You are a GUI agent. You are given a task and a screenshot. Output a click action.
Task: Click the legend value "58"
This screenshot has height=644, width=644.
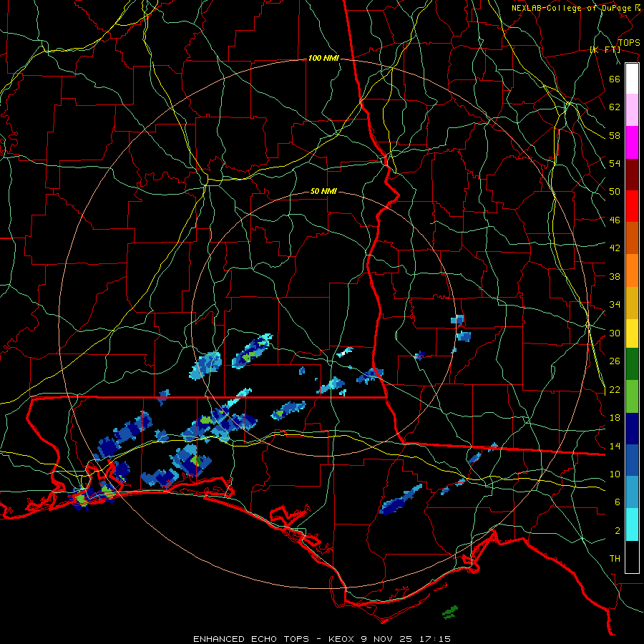pyautogui.click(x=615, y=135)
